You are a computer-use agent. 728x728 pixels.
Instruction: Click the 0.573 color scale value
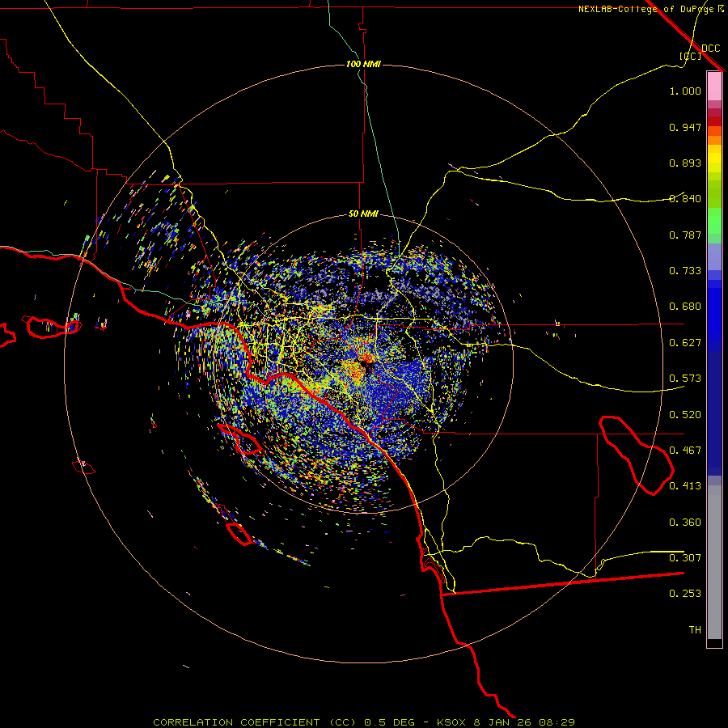(x=685, y=379)
